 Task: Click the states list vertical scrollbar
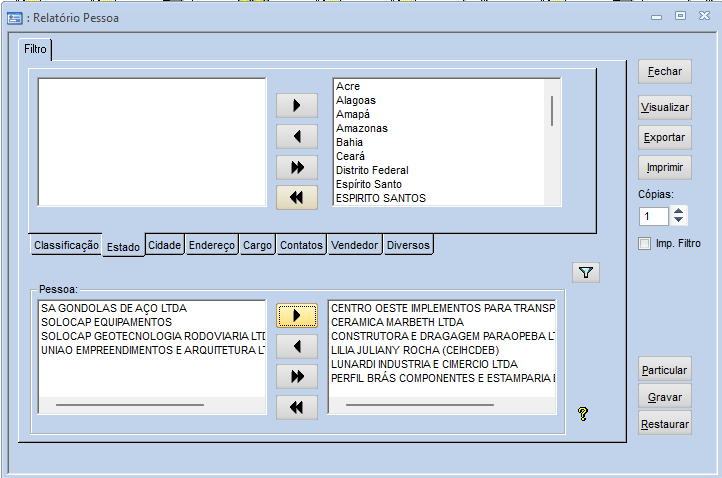[552, 110]
